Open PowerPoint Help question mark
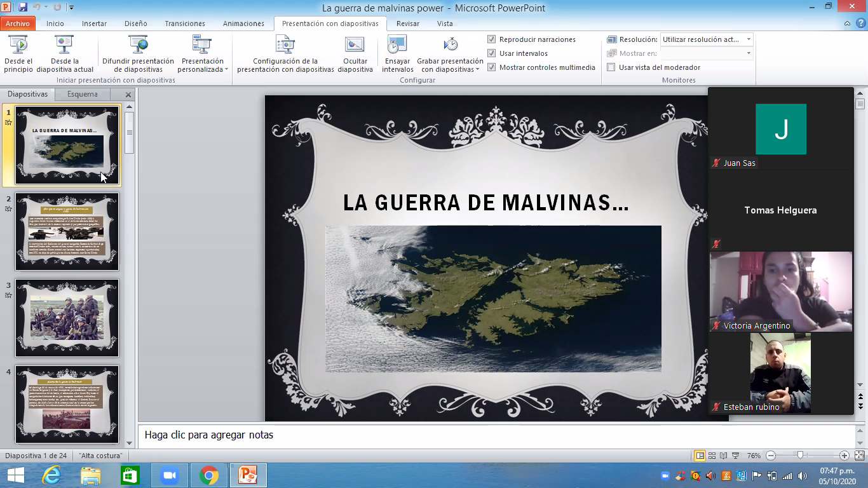This screenshot has height=488, width=868. coord(861,24)
